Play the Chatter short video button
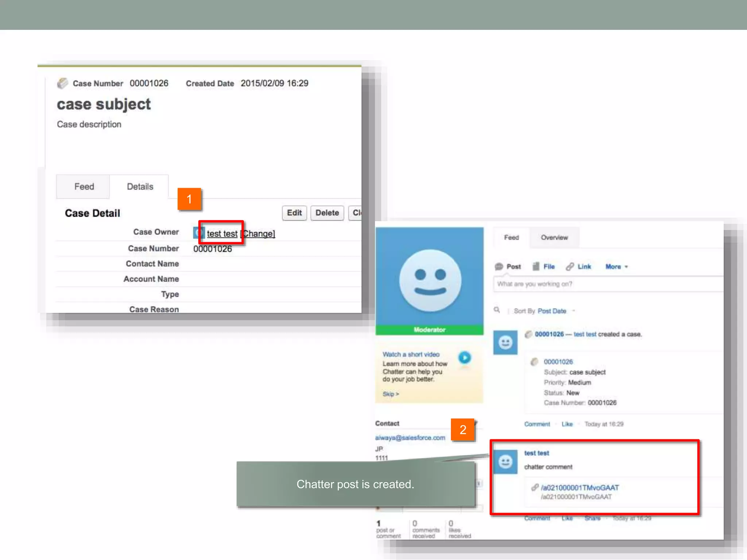 click(464, 358)
